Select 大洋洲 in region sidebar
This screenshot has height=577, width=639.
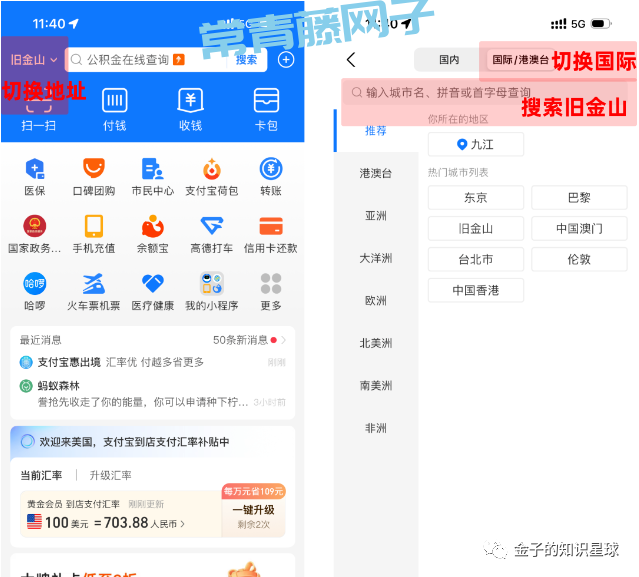(x=376, y=258)
